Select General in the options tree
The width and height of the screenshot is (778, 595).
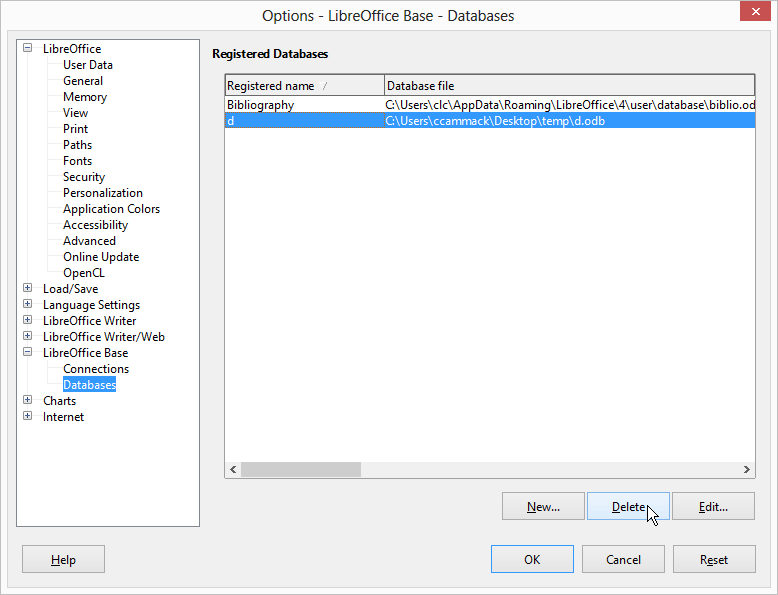[83, 81]
